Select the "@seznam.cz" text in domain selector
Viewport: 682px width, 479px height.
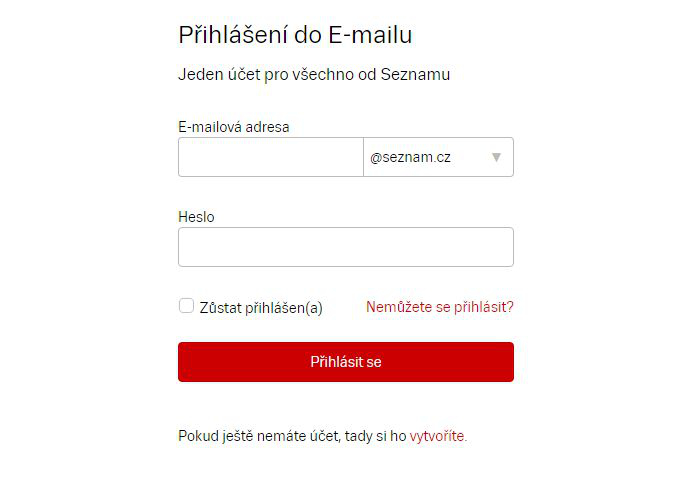[x=410, y=157]
